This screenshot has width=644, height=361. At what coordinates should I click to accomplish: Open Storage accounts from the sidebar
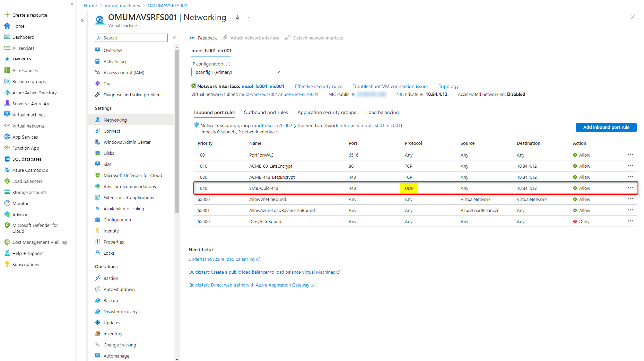click(29, 192)
